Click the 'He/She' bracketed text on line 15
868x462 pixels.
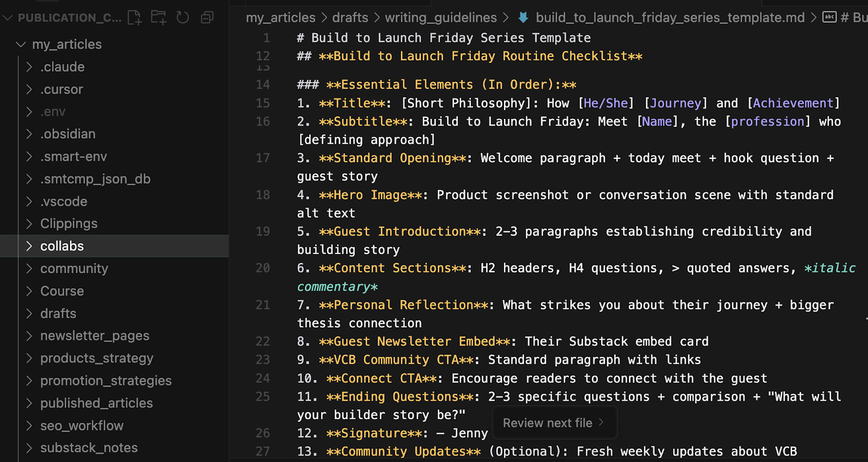[606, 103]
